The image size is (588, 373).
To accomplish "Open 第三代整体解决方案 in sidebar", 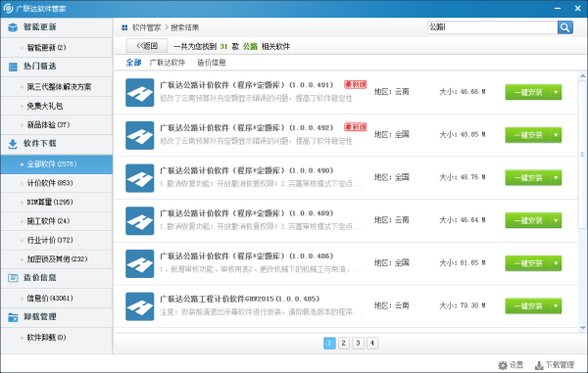I will [57, 87].
